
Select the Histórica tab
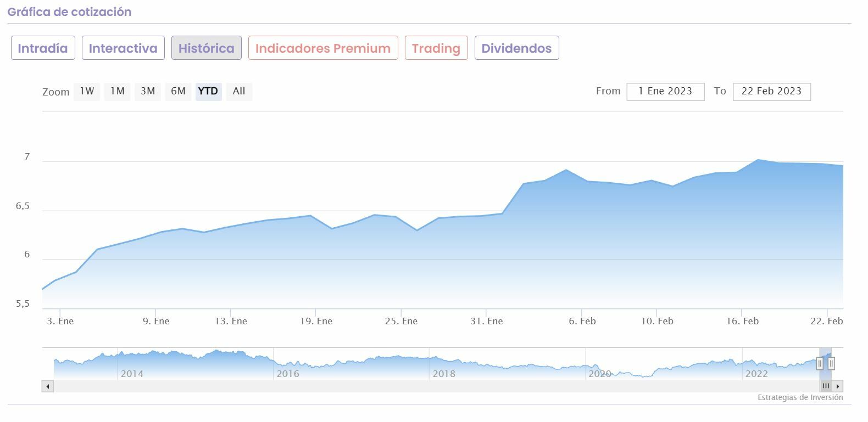click(x=207, y=48)
